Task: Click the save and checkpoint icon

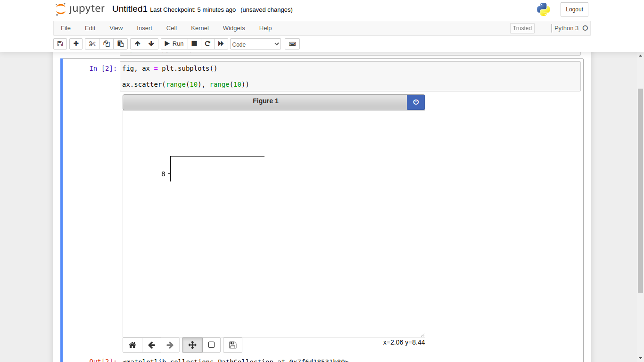Action: click(x=60, y=44)
